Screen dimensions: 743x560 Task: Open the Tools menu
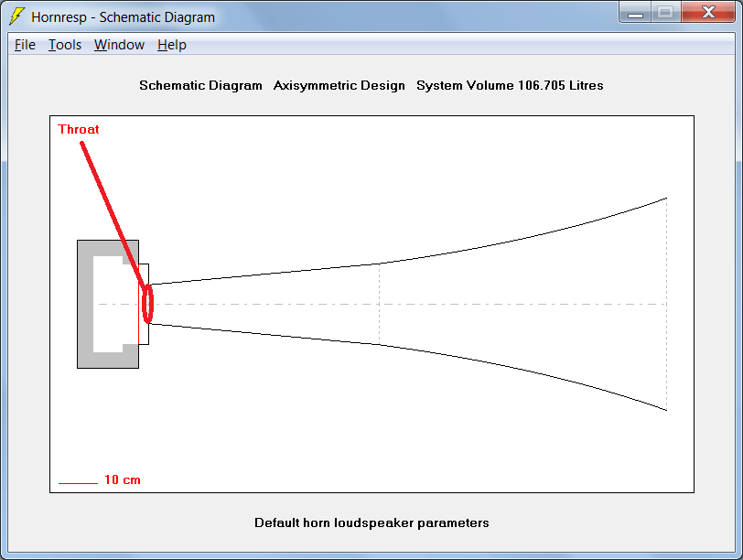pyautogui.click(x=65, y=45)
